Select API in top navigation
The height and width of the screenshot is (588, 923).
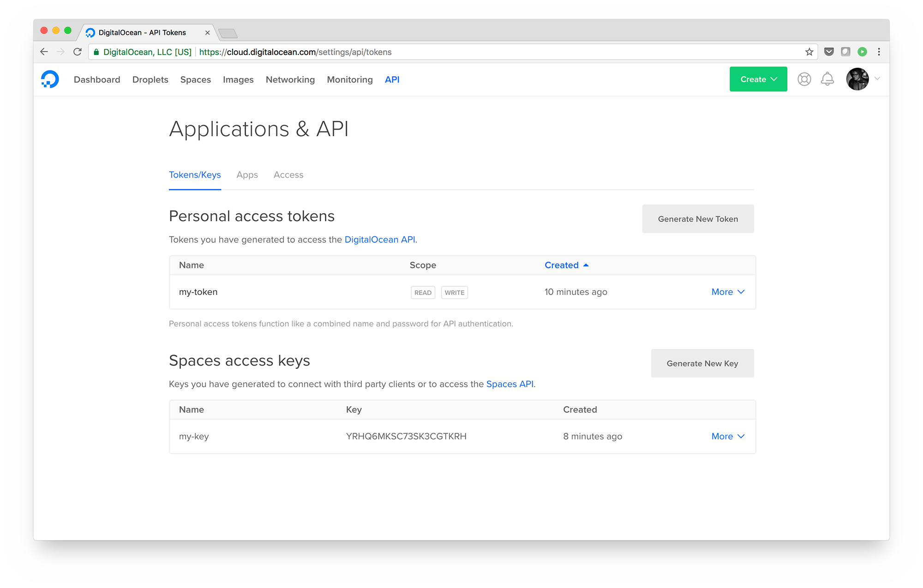[x=392, y=79]
